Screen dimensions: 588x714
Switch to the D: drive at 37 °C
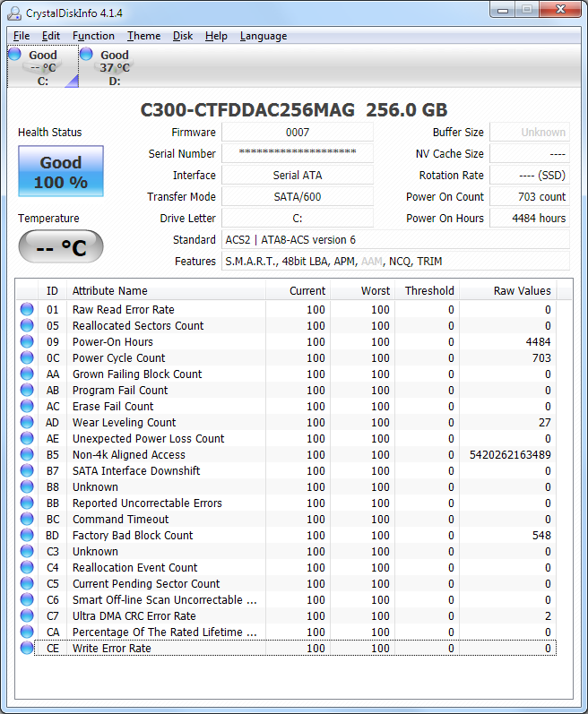[115, 67]
